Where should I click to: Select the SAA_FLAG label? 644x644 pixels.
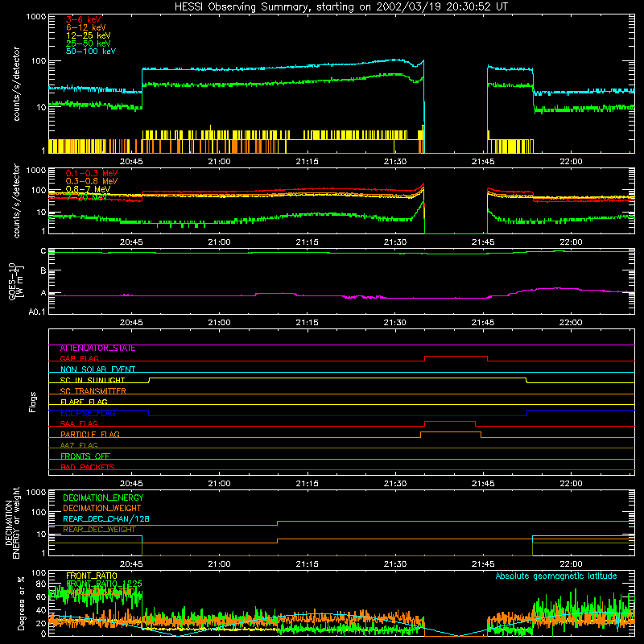[x=79, y=423]
